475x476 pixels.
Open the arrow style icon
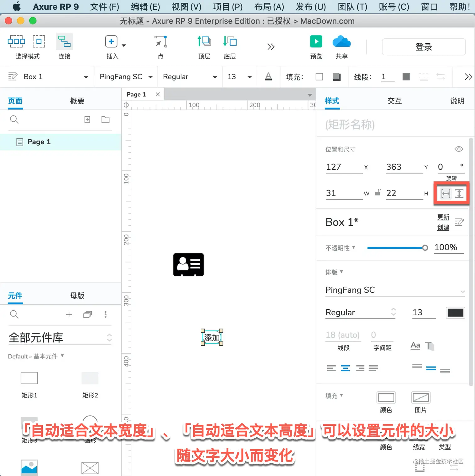[x=440, y=76]
